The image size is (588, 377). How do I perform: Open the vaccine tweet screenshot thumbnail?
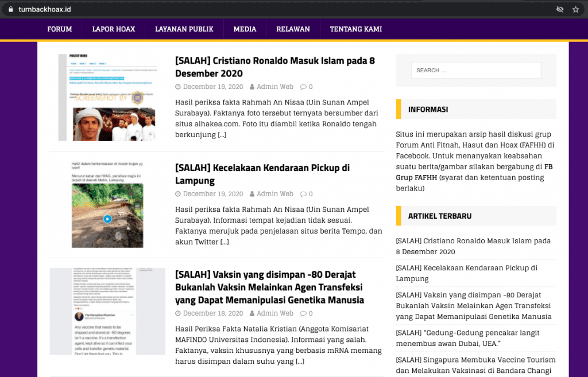(107, 312)
